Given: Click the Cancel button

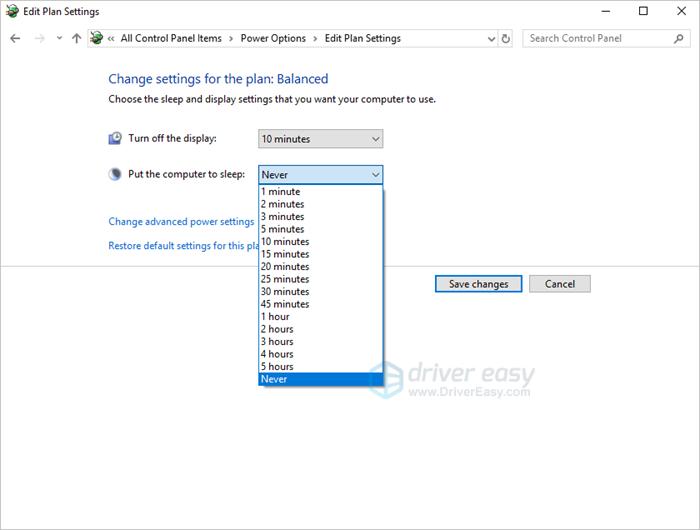Looking at the screenshot, I should (560, 284).
